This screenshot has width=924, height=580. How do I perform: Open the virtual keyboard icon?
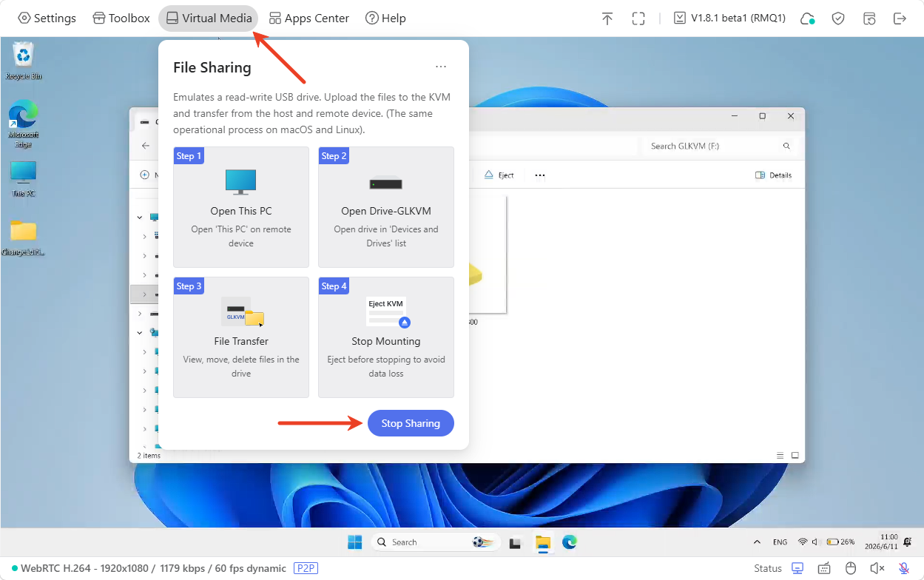point(824,568)
